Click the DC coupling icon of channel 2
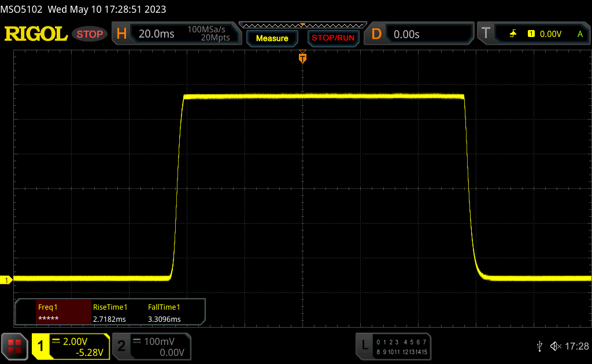 pos(137,341)
